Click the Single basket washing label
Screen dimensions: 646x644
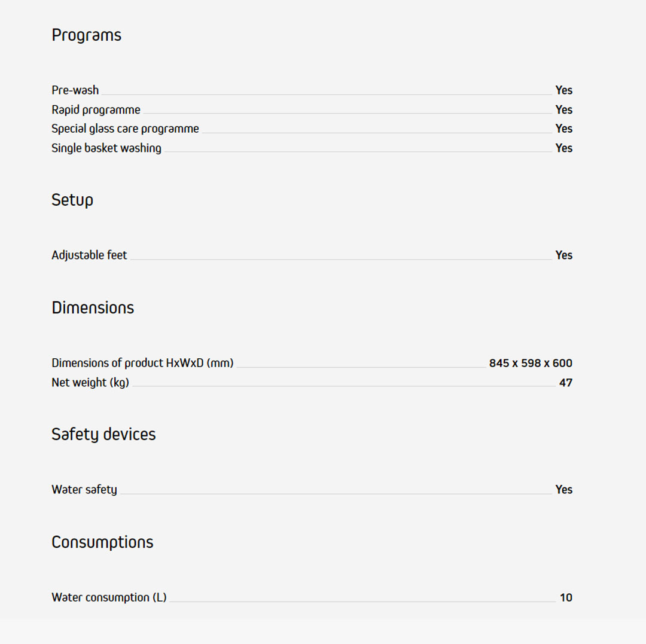(106, 148)
